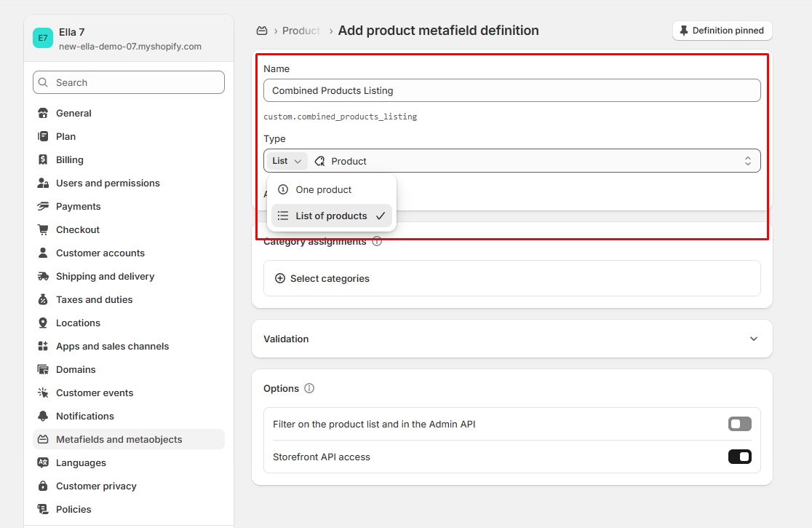Click the sidebar Search box
This screenshot has width=812, height=528.
coord(129,82)
